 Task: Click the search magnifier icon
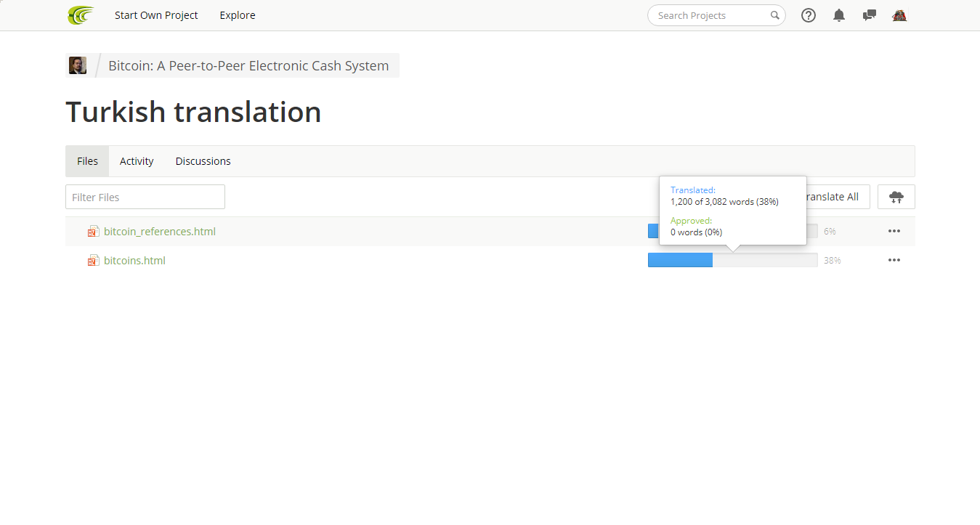pyautogui.click(x=775, y=15)
